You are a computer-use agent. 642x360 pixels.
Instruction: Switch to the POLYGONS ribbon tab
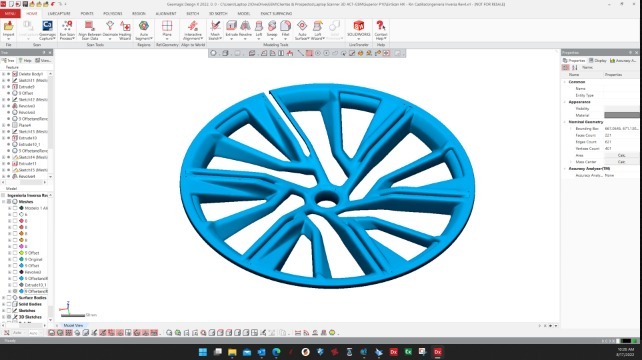(x=113, y=14)
